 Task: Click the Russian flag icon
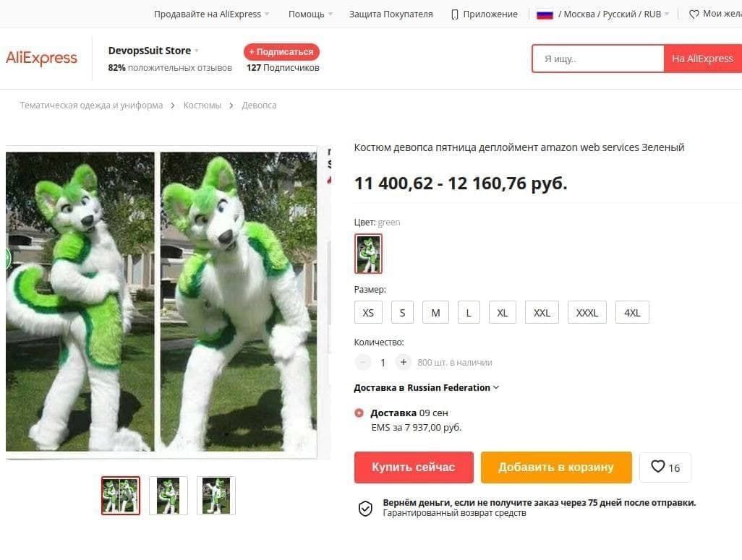tap(545, 14)
